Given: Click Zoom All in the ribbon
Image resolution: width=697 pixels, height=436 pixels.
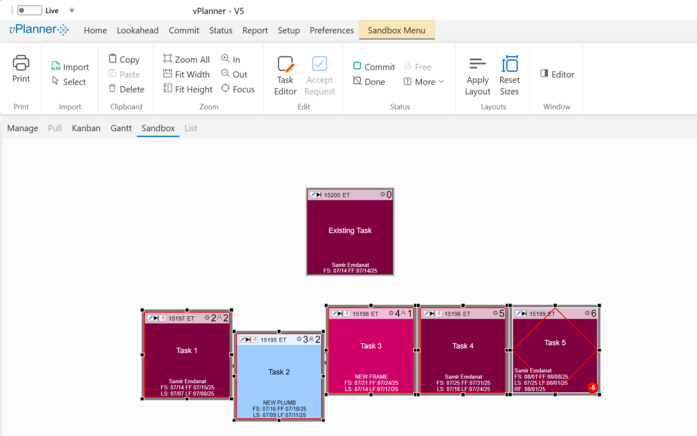Looking at the screenshot, I should click(x=186, y=59).
